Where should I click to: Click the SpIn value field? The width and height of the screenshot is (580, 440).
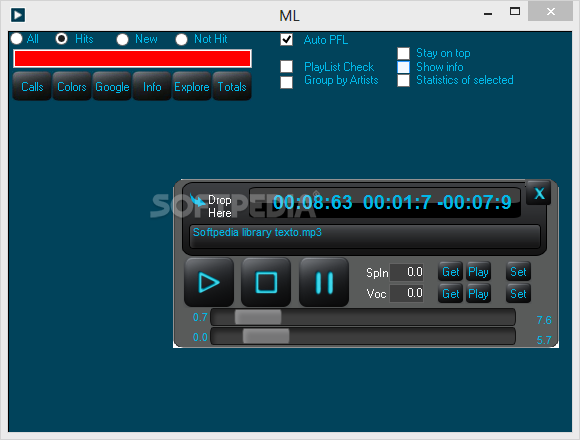coord(407,272)
